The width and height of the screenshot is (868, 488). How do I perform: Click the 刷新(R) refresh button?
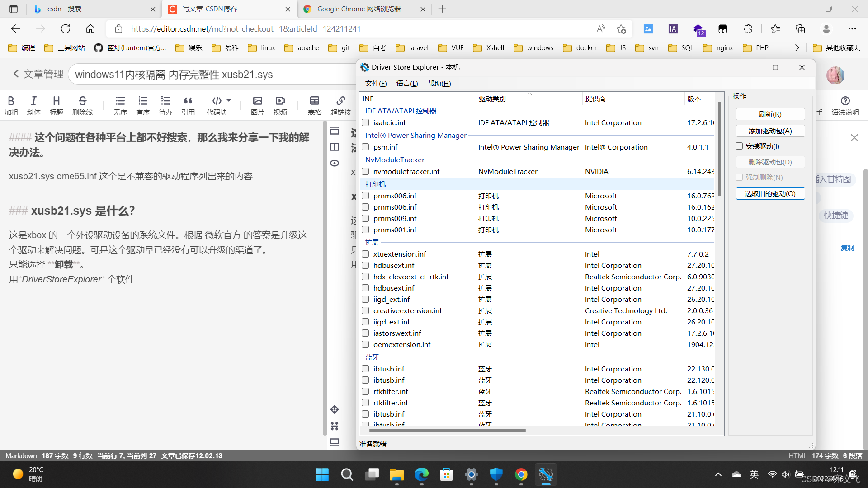[x=770, y=114]
